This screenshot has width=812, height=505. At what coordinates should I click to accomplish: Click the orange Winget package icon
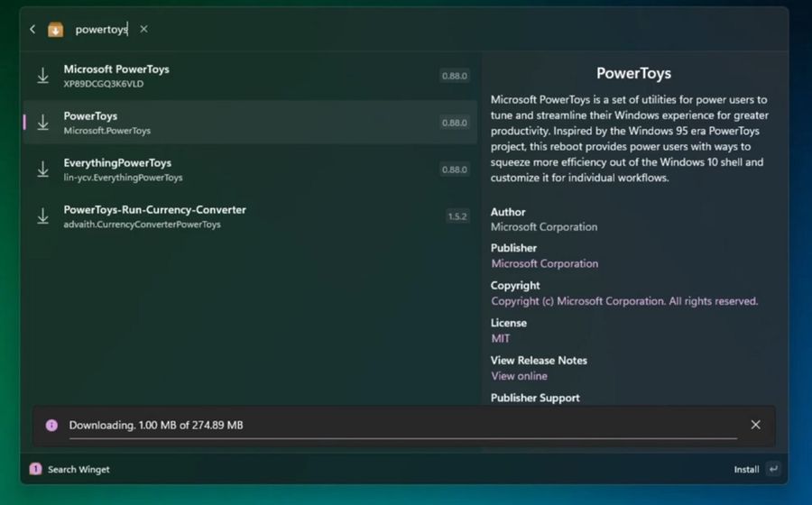tap(55, 30)
